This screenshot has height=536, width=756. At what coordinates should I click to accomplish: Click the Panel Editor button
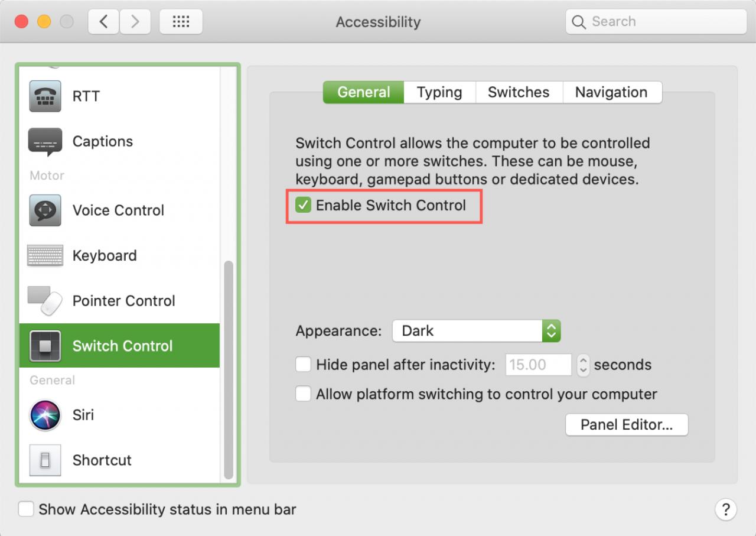click(627, 425)
